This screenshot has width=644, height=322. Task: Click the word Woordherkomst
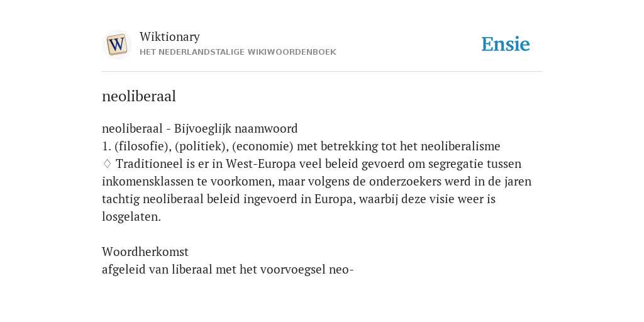(x=145, y=252)
